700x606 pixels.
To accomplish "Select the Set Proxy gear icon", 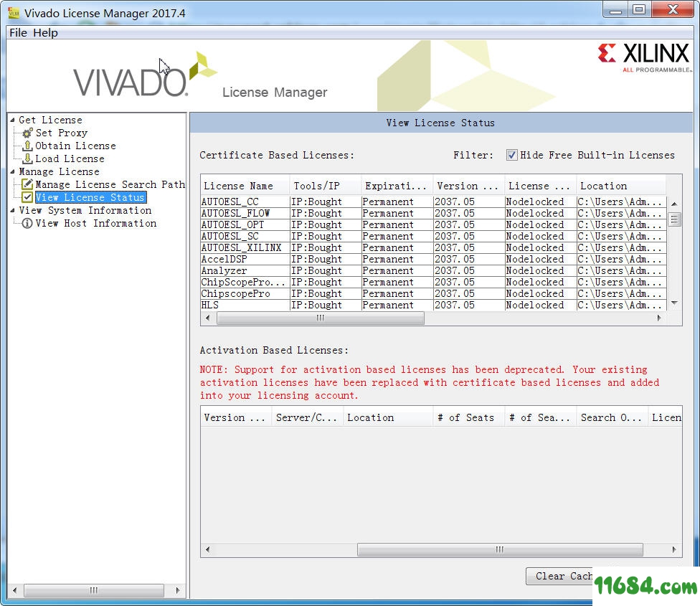I will (26, 133).
